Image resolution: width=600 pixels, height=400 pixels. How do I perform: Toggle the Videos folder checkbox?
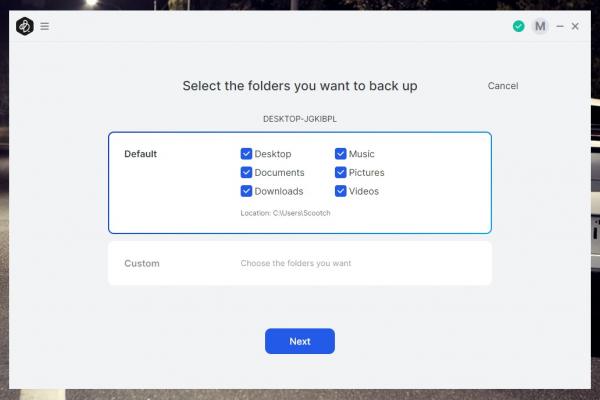pyautogui.click(x=340, y=191)
